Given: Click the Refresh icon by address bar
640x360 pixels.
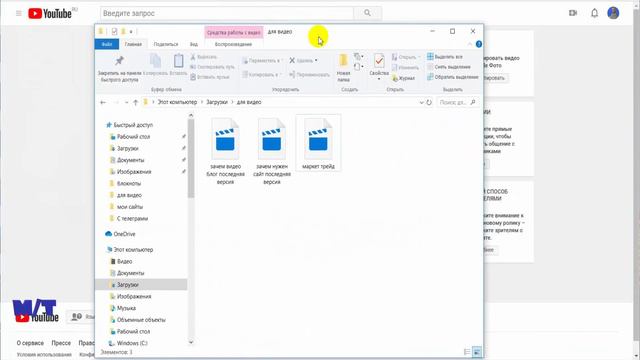Looking at the screenshot, I should (429, 102).
